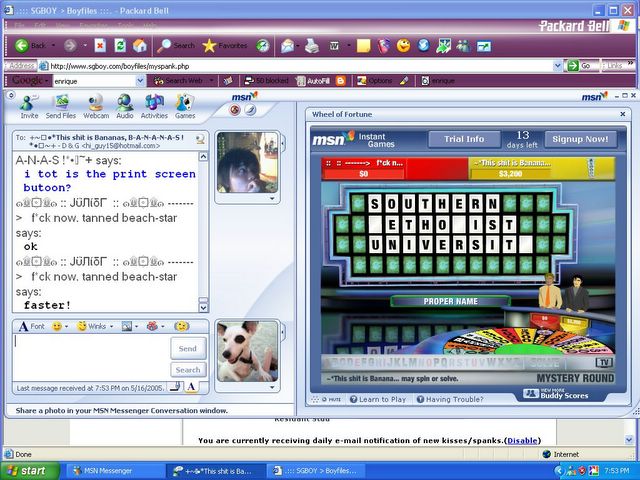Click the Print toolbar icon
The width and height of the screenshot is (640, 480).
click(x=312, y=46)
